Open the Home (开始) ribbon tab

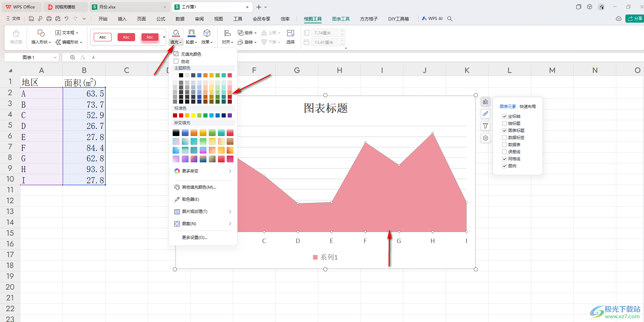(103, 19)
